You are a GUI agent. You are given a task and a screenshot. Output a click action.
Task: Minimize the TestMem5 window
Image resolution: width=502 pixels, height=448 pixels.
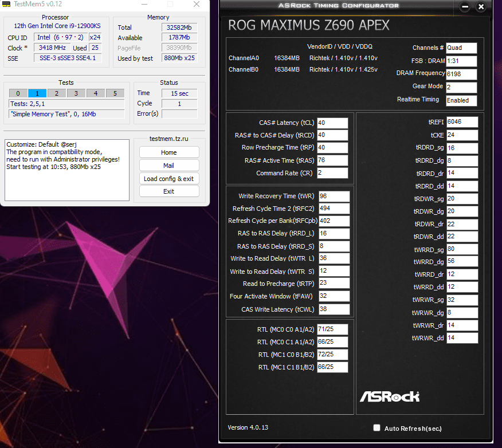pyautogui.click(x=144, y=4)
